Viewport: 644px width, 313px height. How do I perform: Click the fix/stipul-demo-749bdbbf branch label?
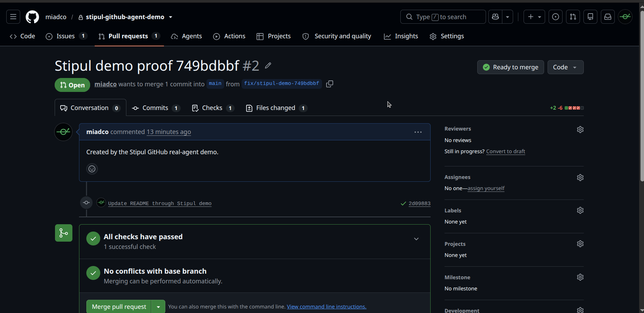click(282, 84)
